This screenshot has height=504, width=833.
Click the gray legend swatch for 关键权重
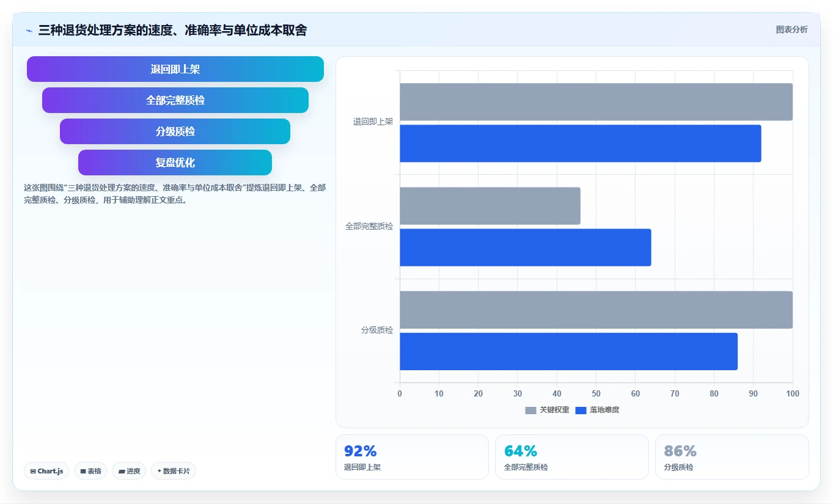pyautogui.click(x=530, y=411)
